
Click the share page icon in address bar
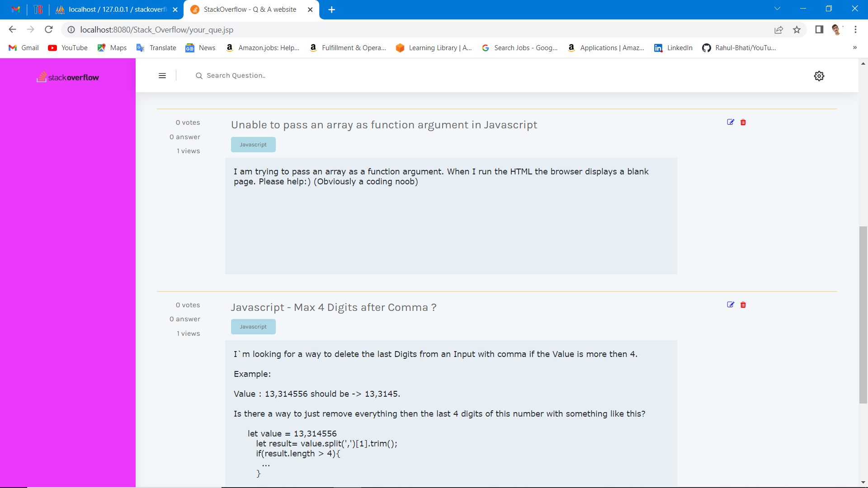778,30
